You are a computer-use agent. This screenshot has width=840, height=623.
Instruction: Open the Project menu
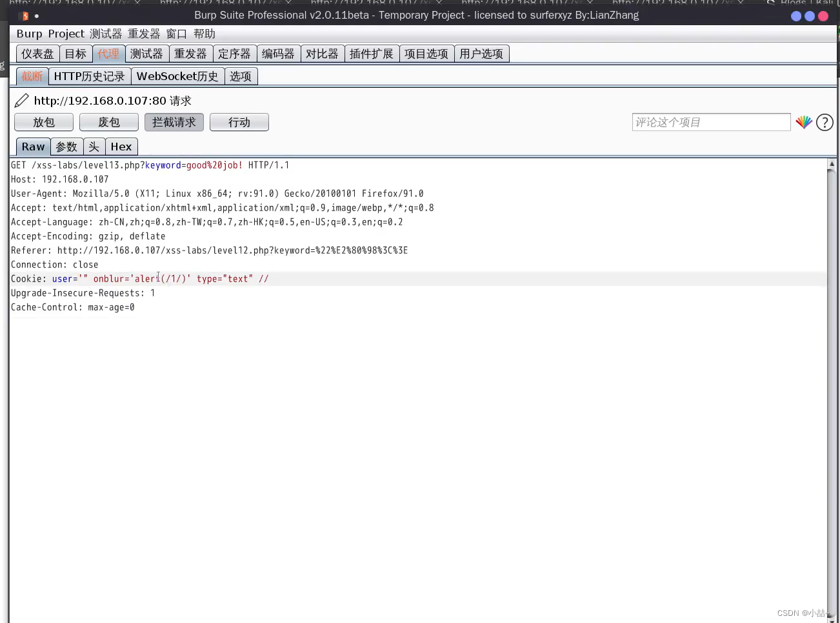click(66, 34)
